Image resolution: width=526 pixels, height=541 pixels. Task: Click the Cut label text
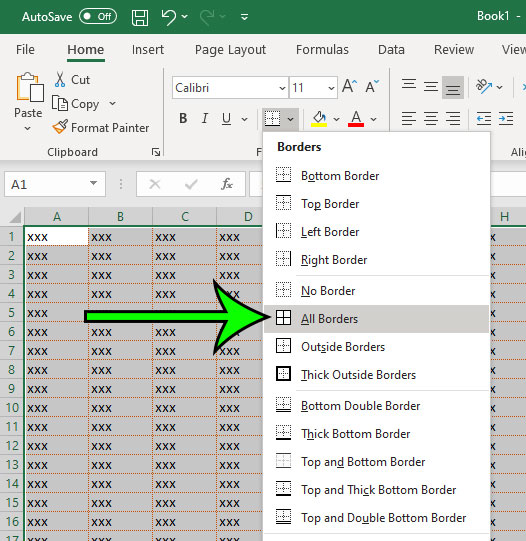coord(80,80)
